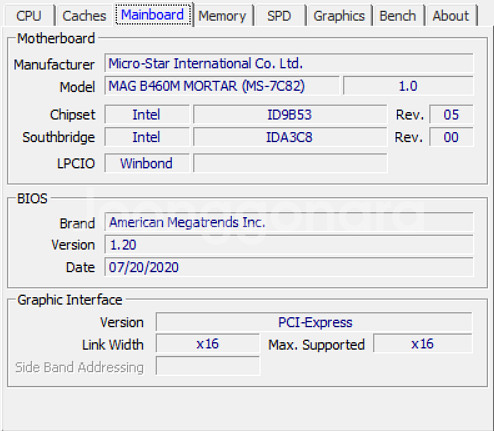Click the empty LPCIO model field
This screenshot has height=431, width=494.
click(x=290, y=163)
